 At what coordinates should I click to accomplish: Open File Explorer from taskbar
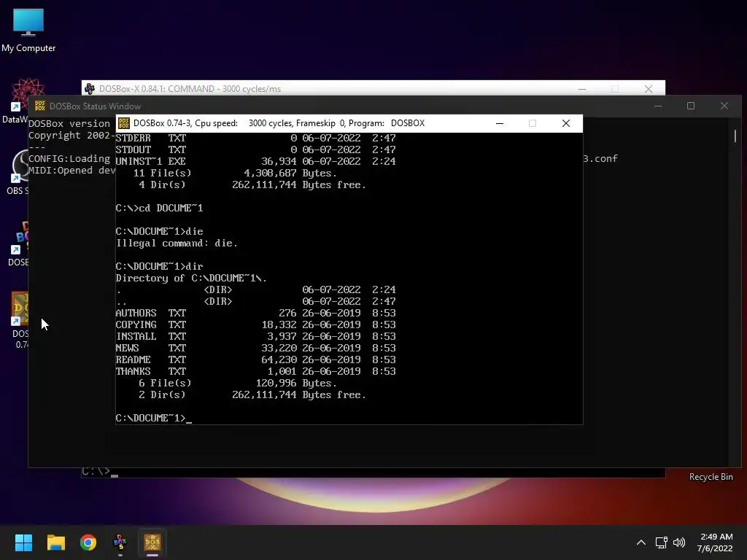coord(55,542)
